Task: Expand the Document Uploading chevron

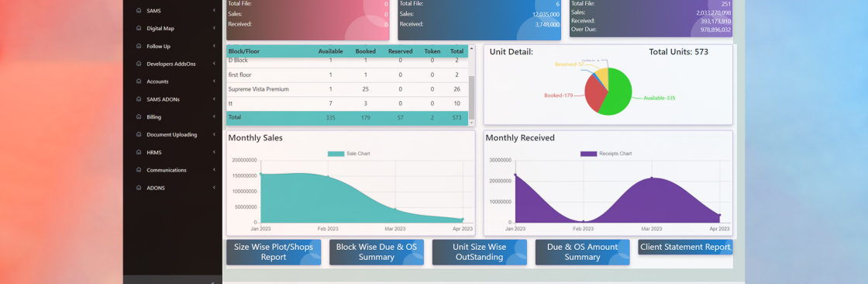Action: [x=214, y=135]
